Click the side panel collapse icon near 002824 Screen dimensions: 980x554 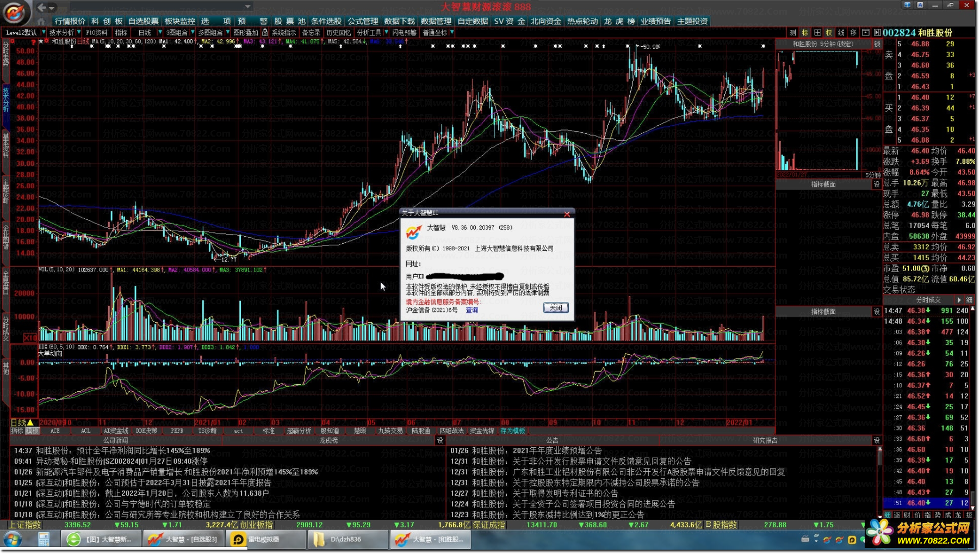tap(877, 33)
